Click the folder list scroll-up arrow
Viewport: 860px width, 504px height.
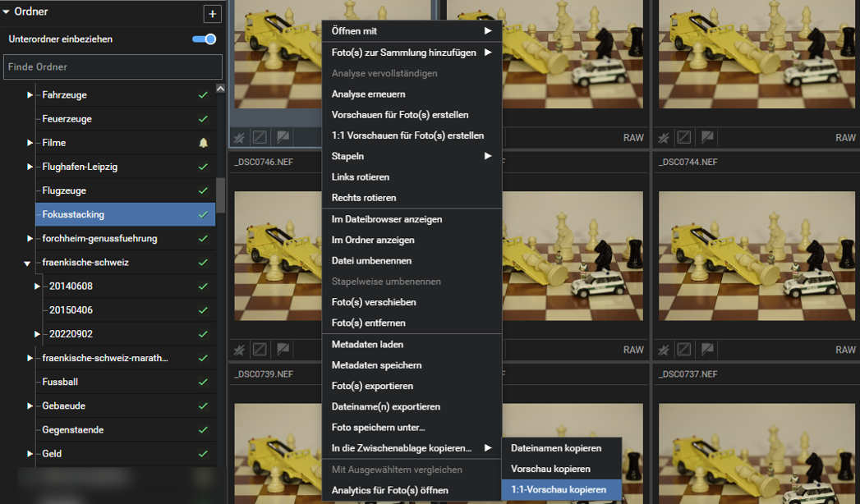220,89
